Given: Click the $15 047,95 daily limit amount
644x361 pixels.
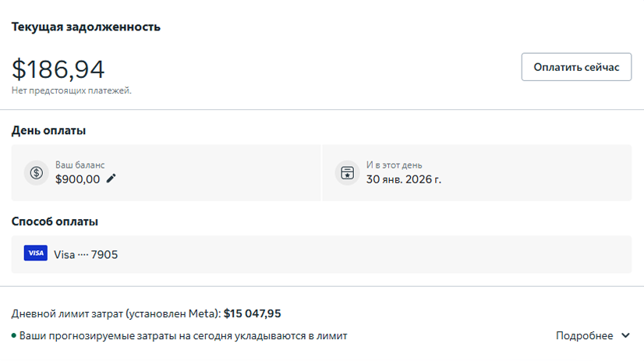Looking at the screenshot, I should click(252, 313).
